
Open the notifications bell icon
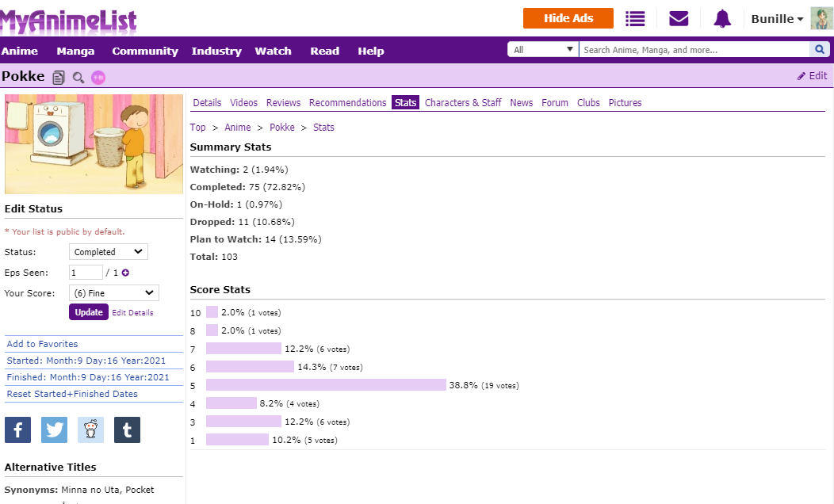722,18
